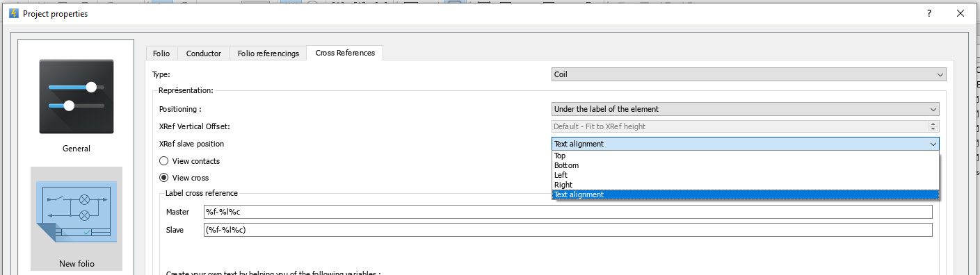Open the Folio referencings tab
980x275 pixels.
[268, 53]
